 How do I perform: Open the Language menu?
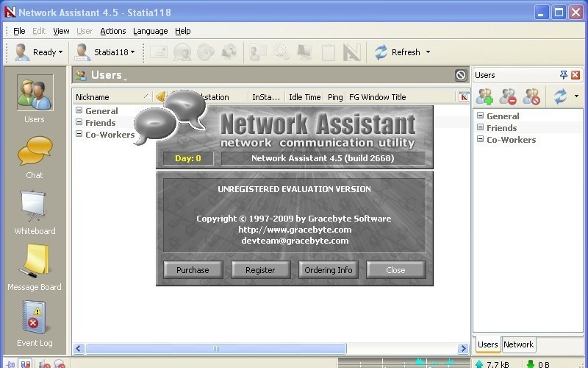pos(151,31)
